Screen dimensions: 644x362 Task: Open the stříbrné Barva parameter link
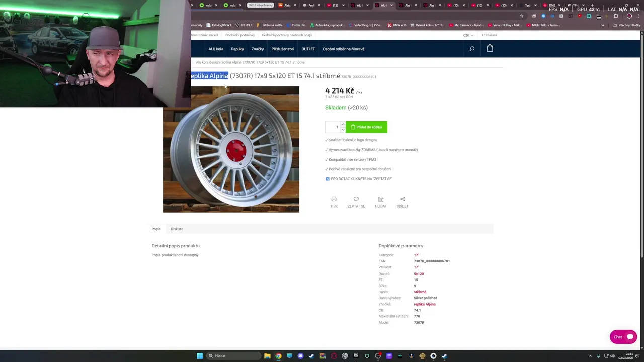click(x=420, y=292)
